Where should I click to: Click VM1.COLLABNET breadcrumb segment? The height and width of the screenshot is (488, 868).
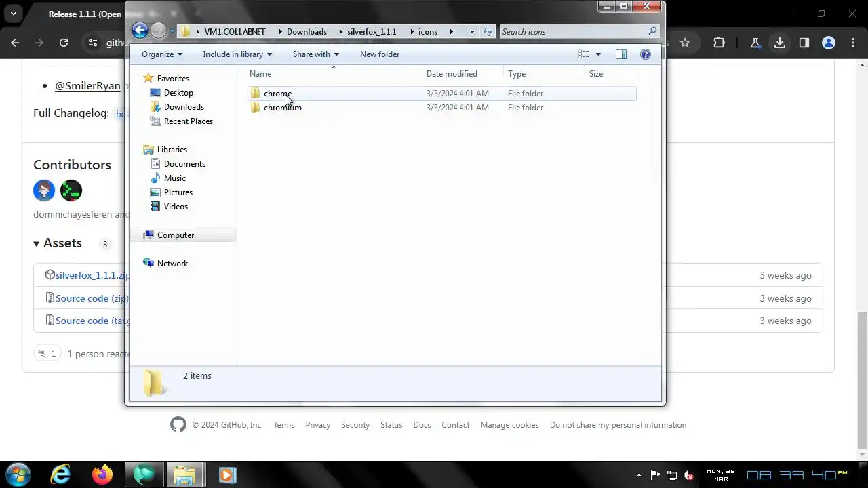point(235,31)
